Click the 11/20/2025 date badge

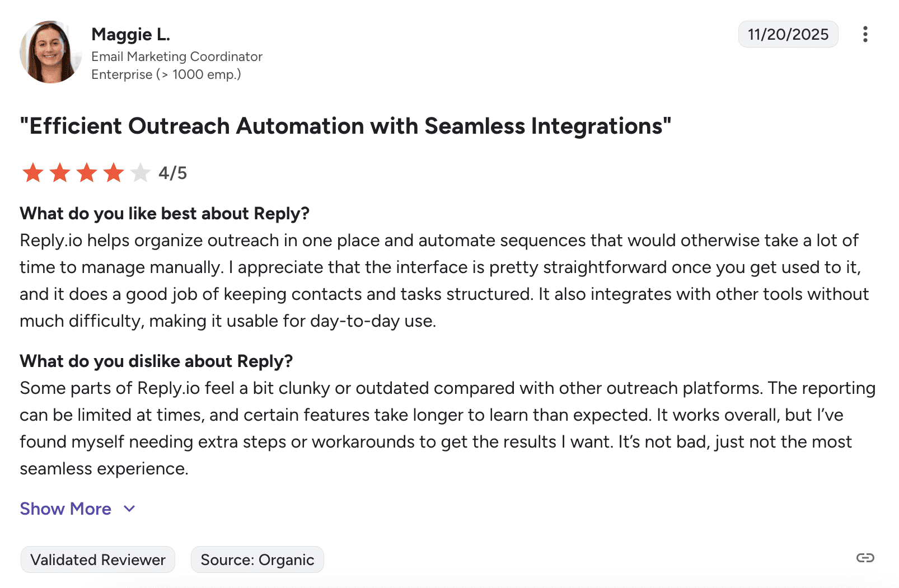coord(788,34)
